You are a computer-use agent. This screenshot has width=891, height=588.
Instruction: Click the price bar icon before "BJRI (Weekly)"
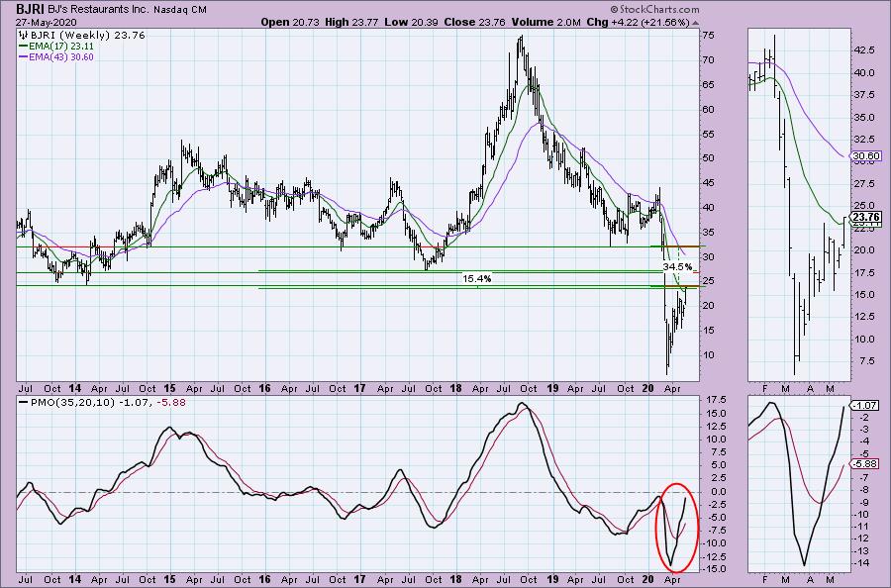[x=23, y=36]
